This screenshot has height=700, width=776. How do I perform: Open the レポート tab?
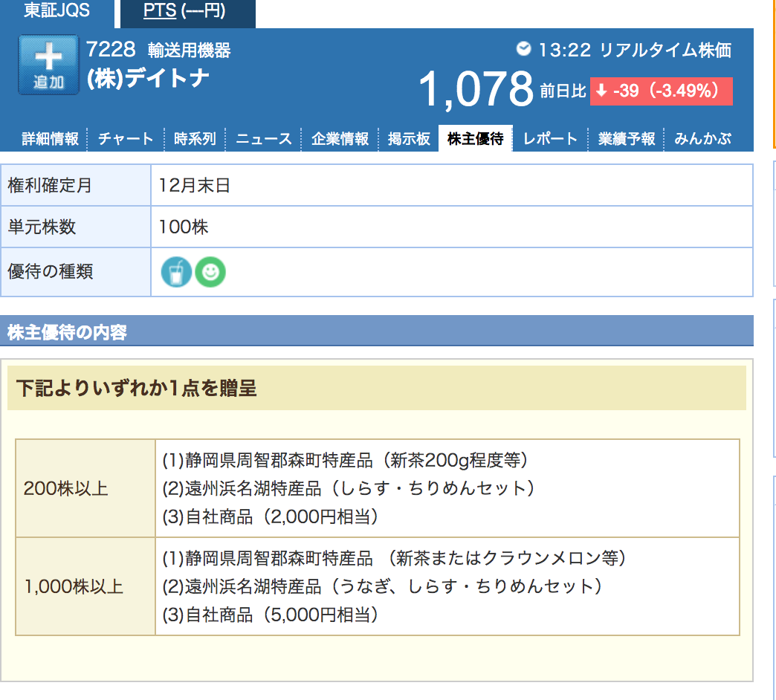[550, 138]
